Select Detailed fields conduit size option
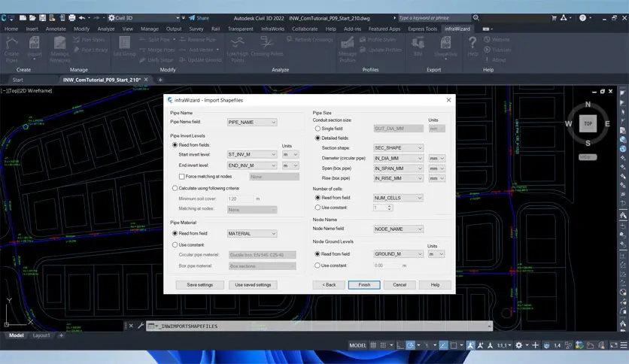The width and height of the screenshot is (629, 364). (x=318, y=138)
